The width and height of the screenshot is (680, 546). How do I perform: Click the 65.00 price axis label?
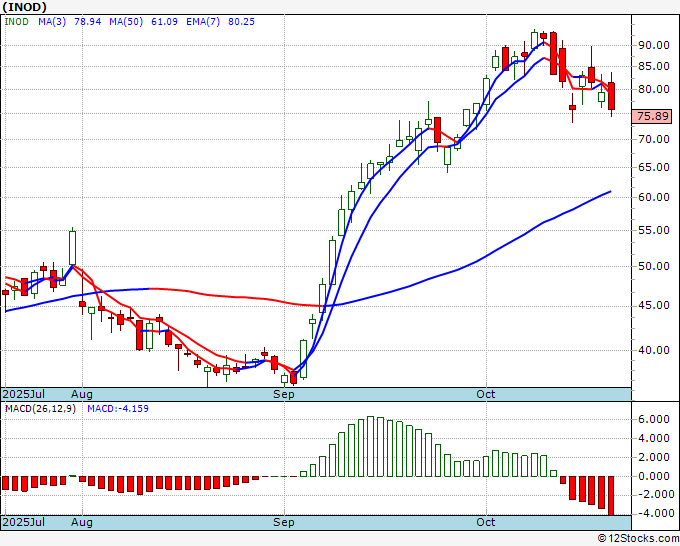click(x=653, y=167)
